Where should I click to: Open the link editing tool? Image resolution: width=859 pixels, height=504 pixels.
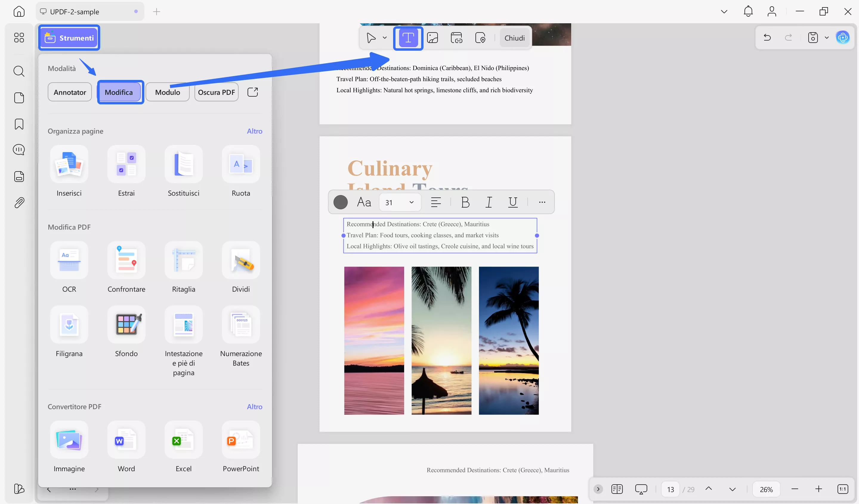coord(456,38)
